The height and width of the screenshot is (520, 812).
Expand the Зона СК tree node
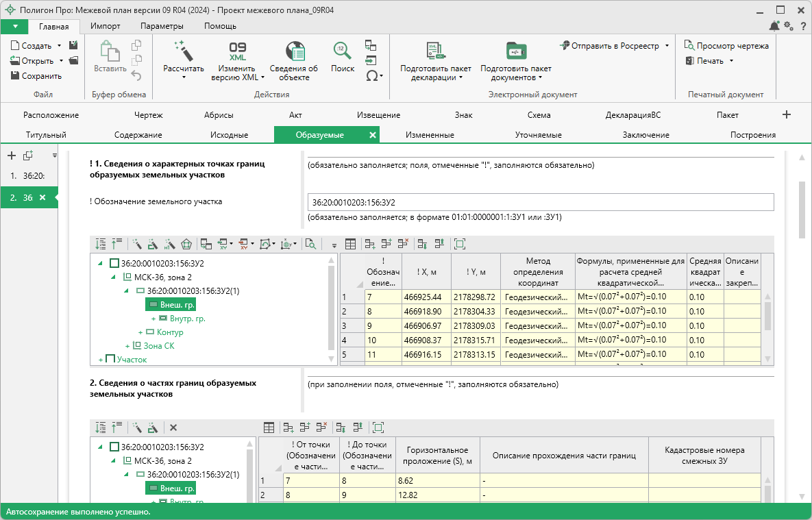(127, 346)
